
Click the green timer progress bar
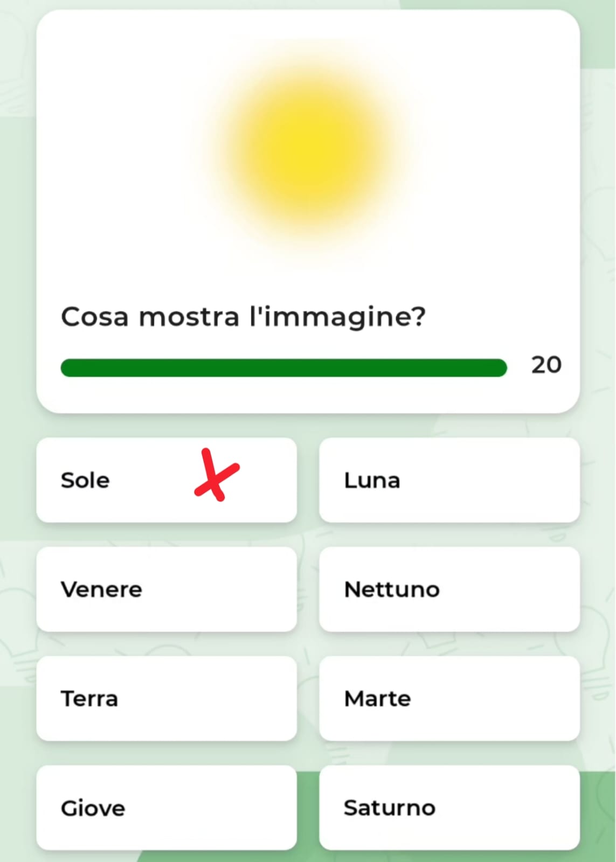(283, 368)
